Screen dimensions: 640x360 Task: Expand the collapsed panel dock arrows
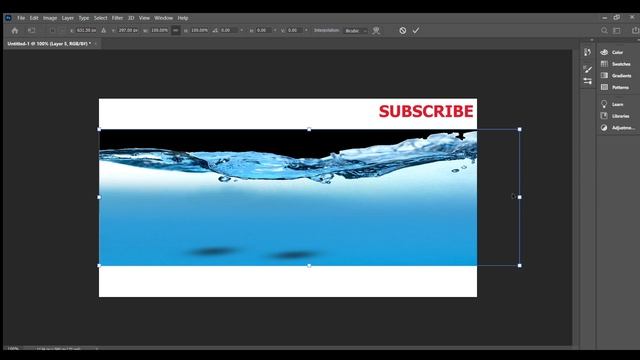click(x=592, y=40)
